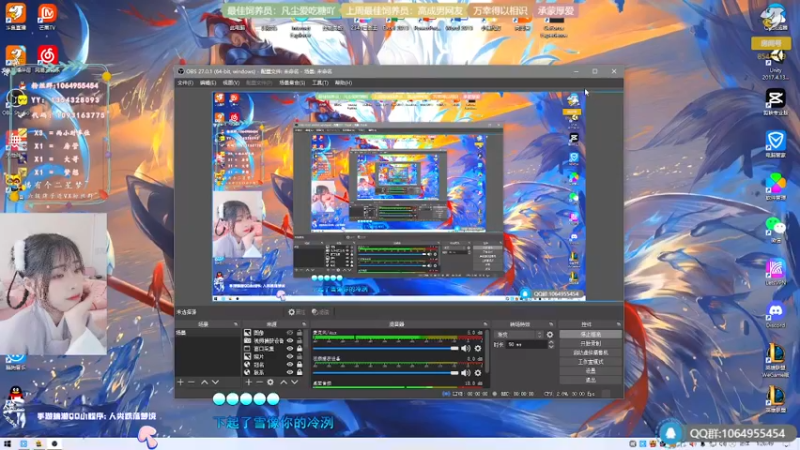Click the source toolbar properties gear 属性
This screenshot has height=450, width=800.
click(x=296, y=312)
